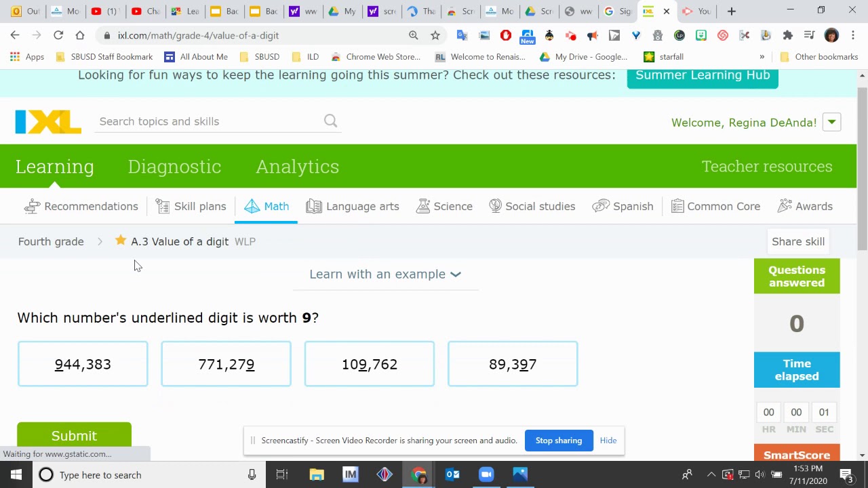Select the Math subject tab
This screenshot has width=868, height=488.
[267, 206]
